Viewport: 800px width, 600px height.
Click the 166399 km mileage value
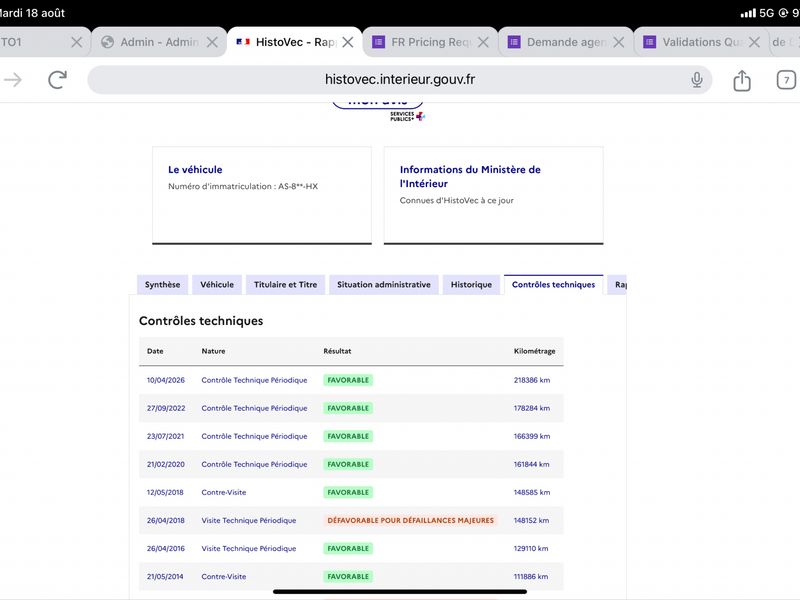(x=532, y=436)
